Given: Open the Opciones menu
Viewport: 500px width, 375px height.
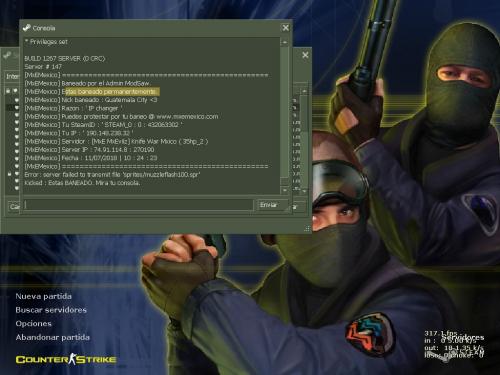Looking at the screenshot, I should pyautogui.click(x=33, y=323).
